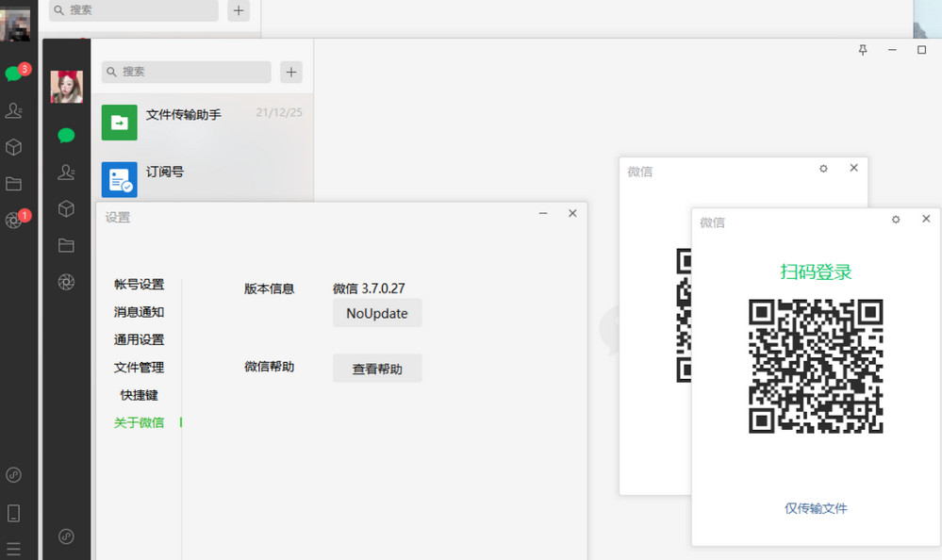
Task: Open Files folder icon in front window
Action: click(x=66, y=245)
